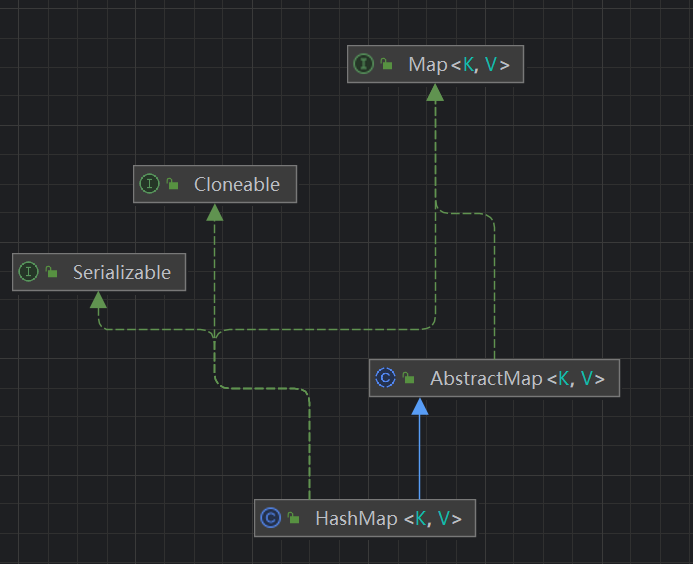Click the green arrowhead pointing into Serializable
Viewport: 693px width, 564px height.
click(x=98, y=299)
